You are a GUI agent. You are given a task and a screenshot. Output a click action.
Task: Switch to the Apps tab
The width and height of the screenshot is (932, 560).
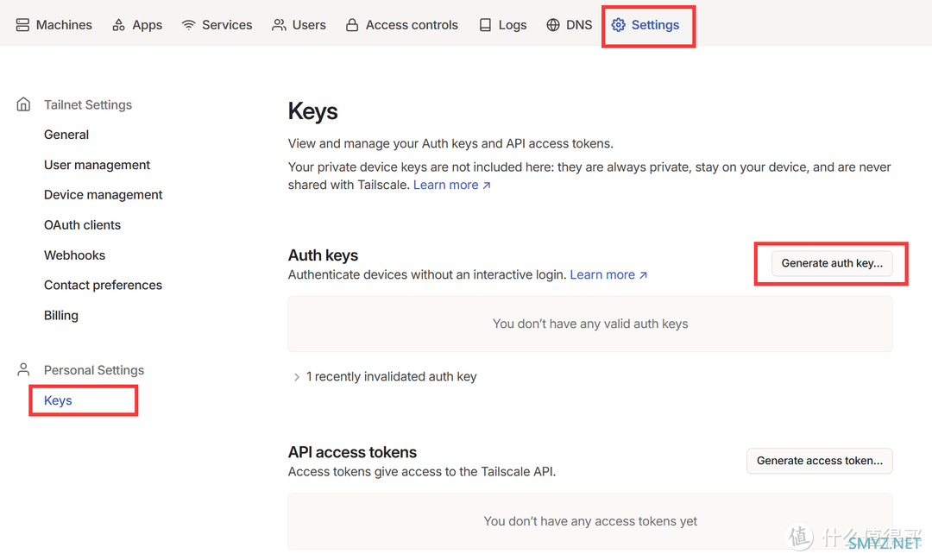point(137,25)
